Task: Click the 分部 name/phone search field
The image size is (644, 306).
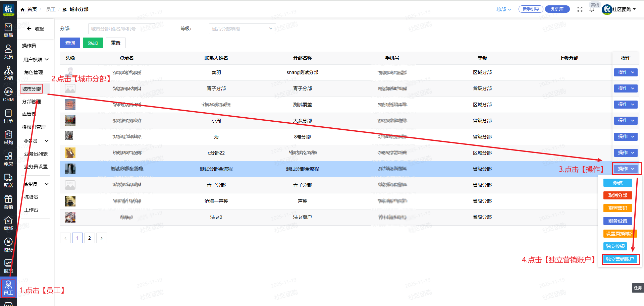Action: [121, 29]
